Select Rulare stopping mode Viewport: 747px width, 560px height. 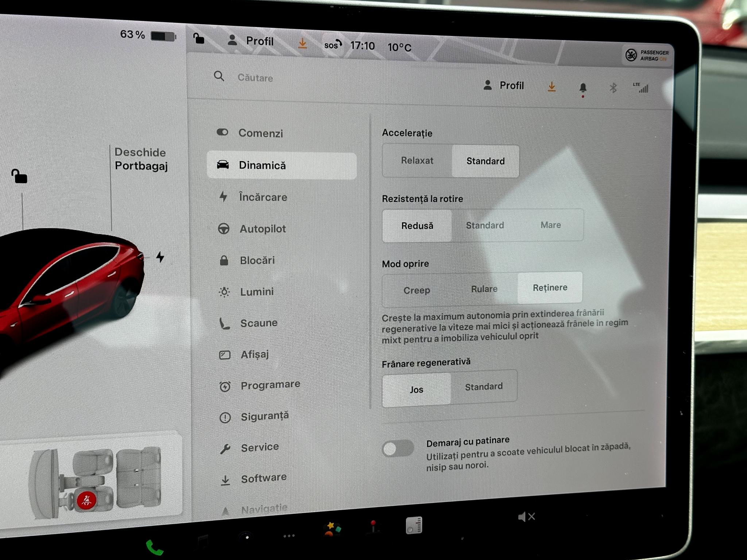484,289
